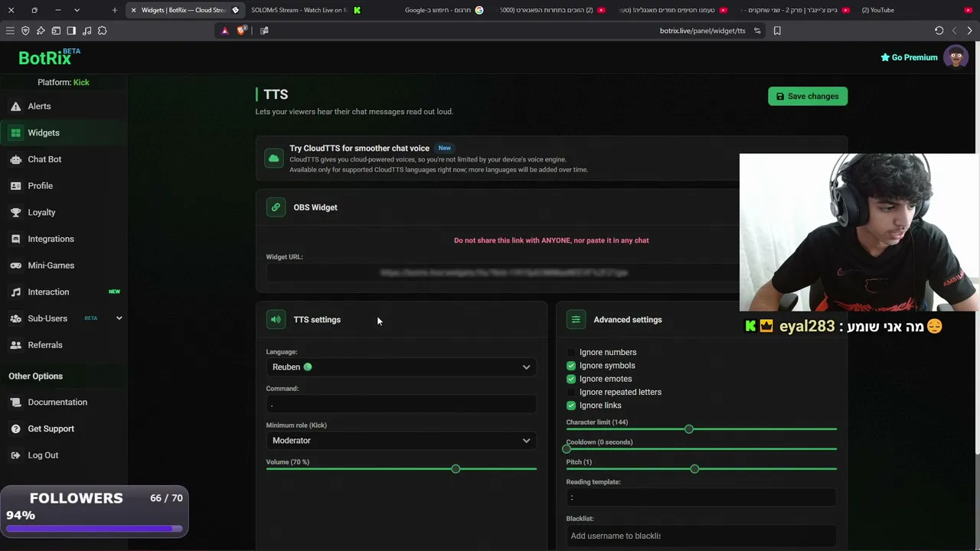The height and width of the screenshot is (551, 980).
Task: Focus the Command input field
Action: tap(401, 404)
